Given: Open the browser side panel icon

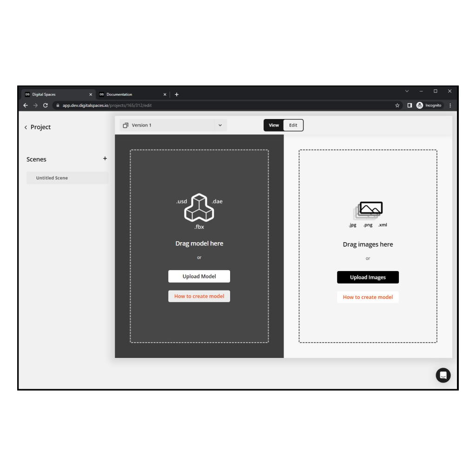Looking at the screenshot, I should (409, 105).
